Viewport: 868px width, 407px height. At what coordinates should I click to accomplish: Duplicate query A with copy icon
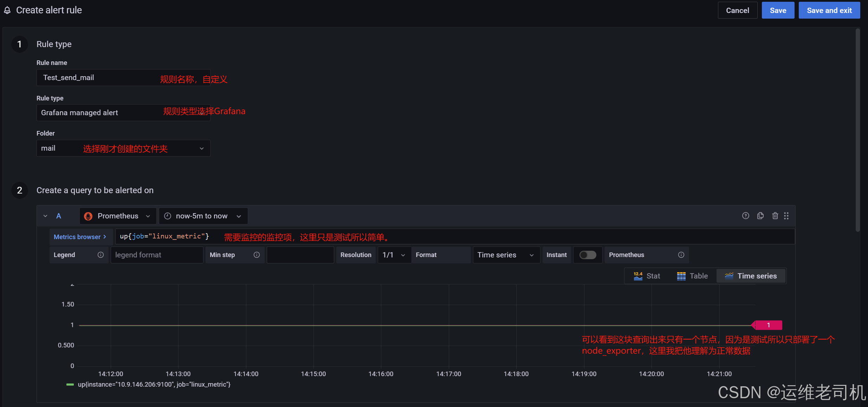(760, 216)
